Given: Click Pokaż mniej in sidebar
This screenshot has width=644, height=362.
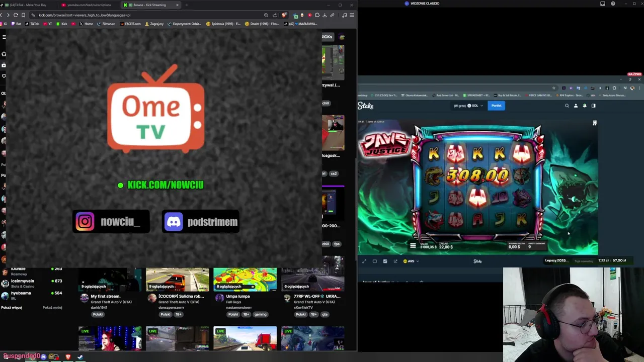Looking at the screenshot, I should pos(52,307).
